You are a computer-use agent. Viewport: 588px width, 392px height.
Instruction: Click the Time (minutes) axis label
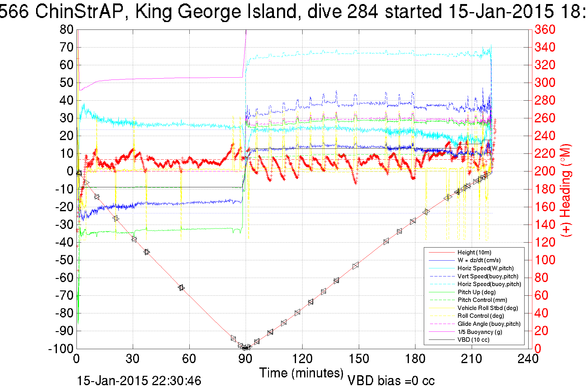[x=301, y=373]
